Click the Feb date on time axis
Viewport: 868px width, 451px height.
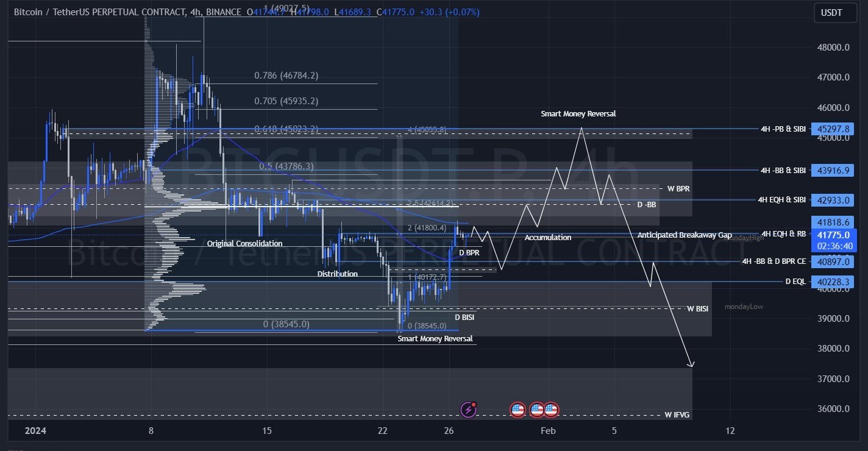pos(548,431)
